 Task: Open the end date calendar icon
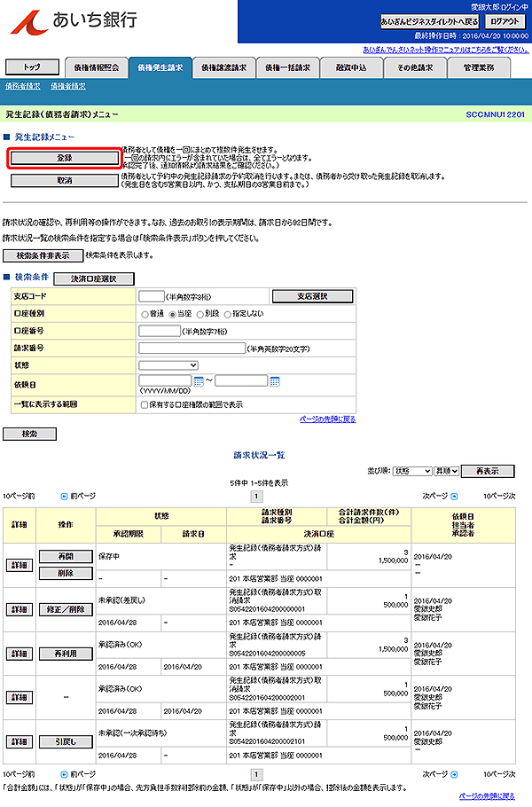pos(275,381)
